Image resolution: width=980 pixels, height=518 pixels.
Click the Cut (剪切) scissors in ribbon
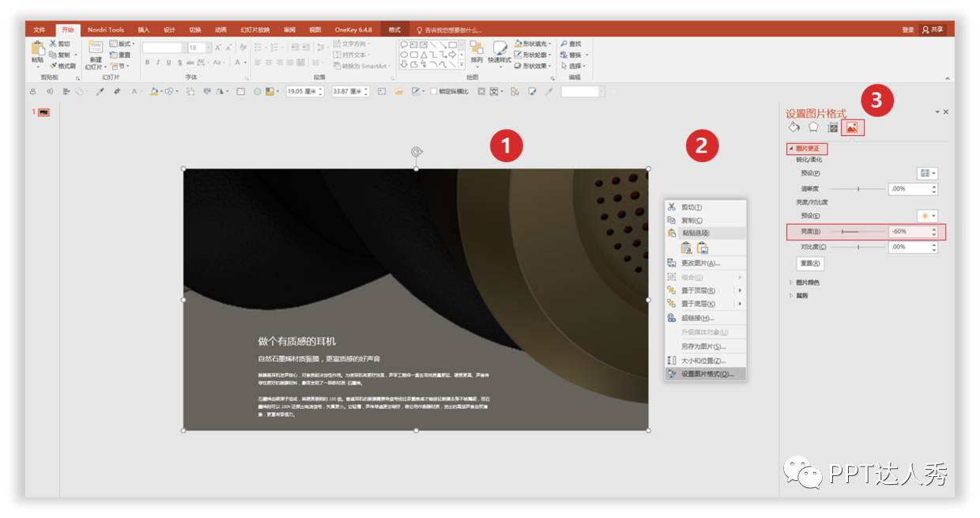click(53, 43)
